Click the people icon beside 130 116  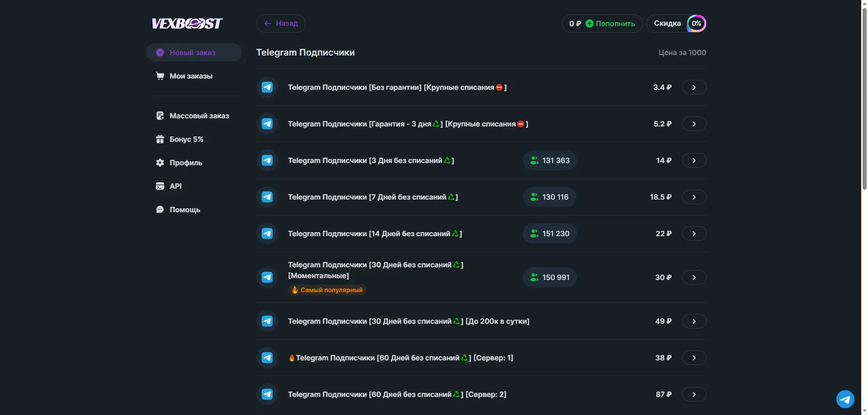(534, 197)
